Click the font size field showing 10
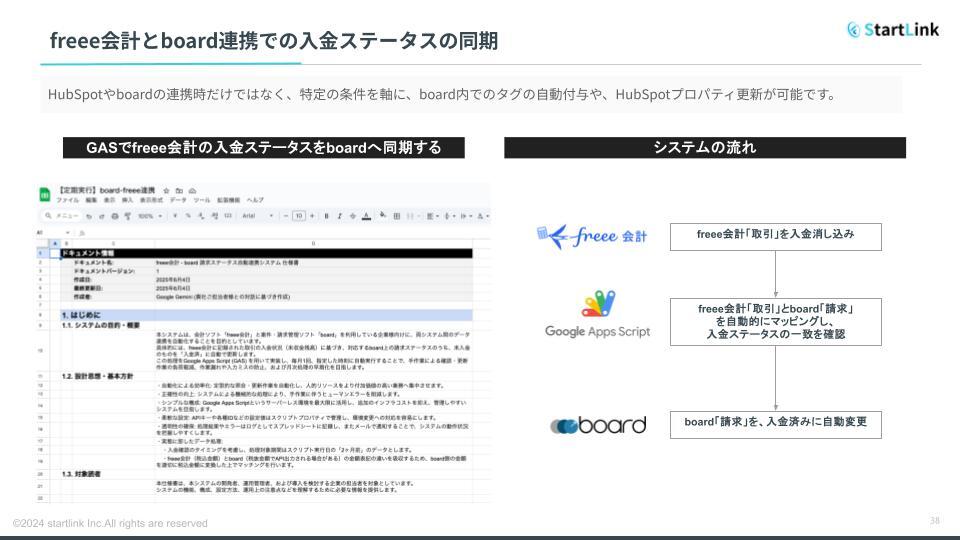The image size is (960, 540). point(299,216)
